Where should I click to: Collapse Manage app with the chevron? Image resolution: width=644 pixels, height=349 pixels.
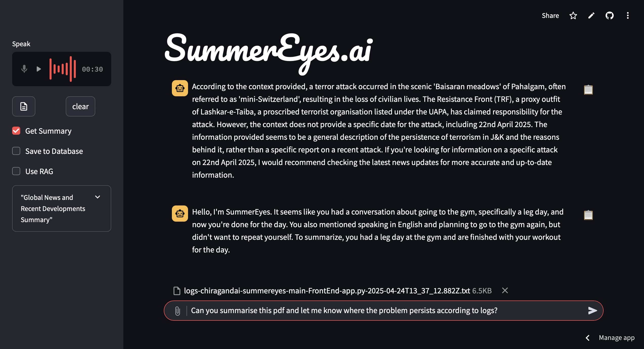[x=588, y=338]
